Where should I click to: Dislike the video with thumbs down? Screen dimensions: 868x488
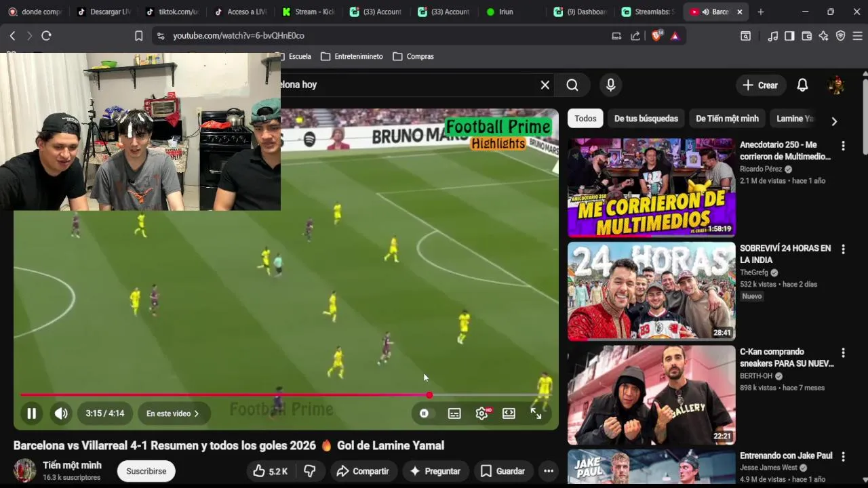point(310,471)
